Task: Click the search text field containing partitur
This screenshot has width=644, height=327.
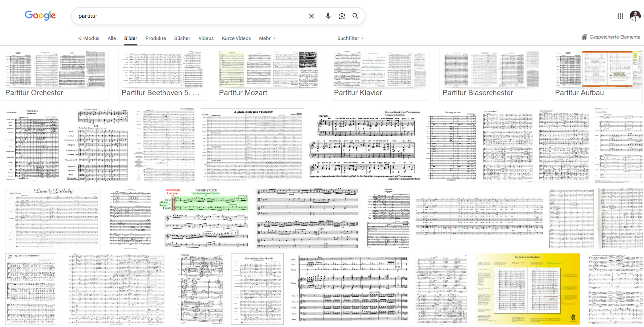Action: point(190,16)
